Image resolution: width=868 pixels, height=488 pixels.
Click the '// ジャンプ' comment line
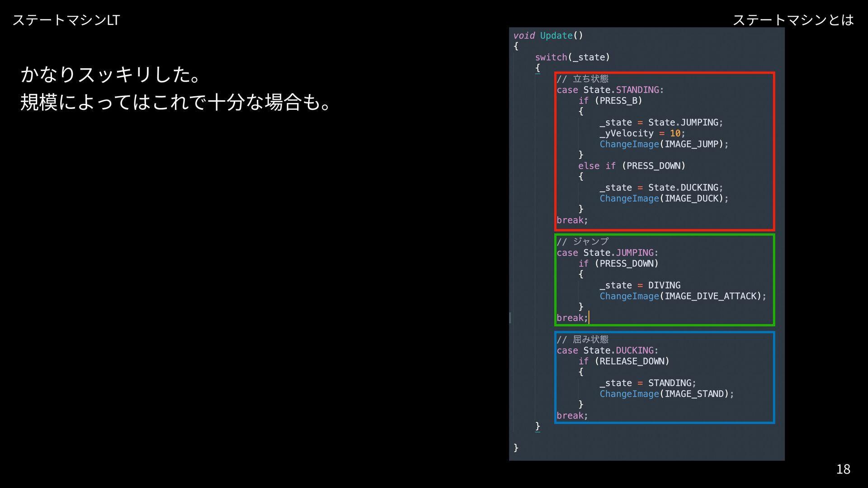coord(583,242)
